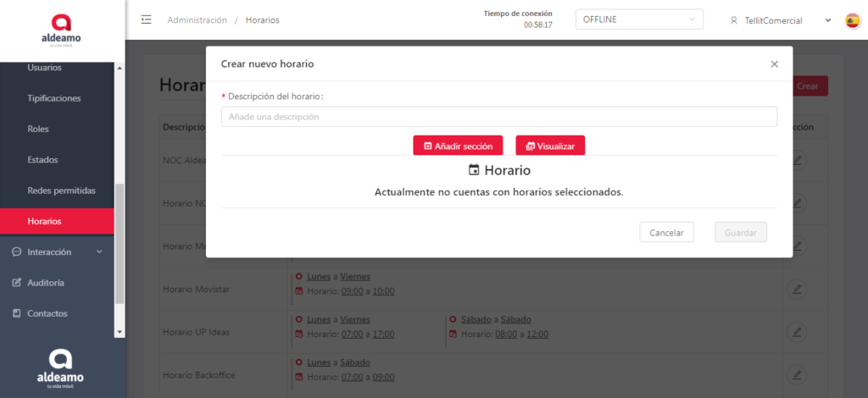
Task: Click the Visualizar button
Action: [x=550, y=146]
